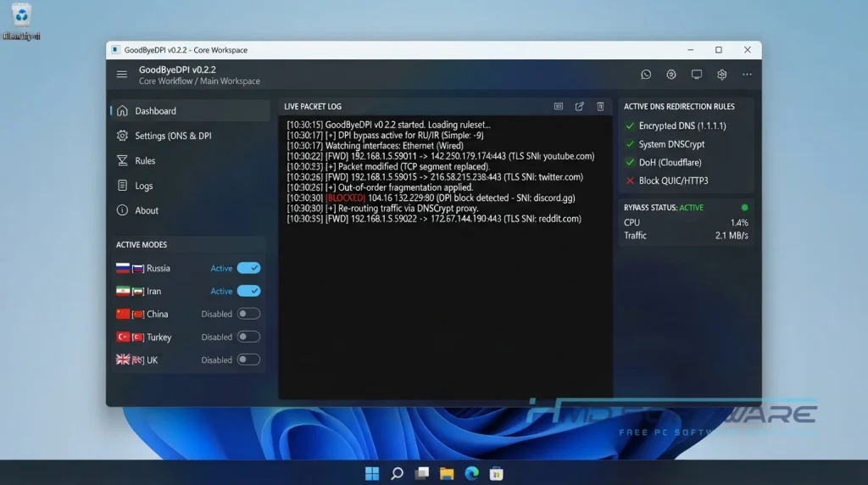Click the red X next to Block QUIC/HTTP3
Screen dimensions: 868x485
click(630, 181)
